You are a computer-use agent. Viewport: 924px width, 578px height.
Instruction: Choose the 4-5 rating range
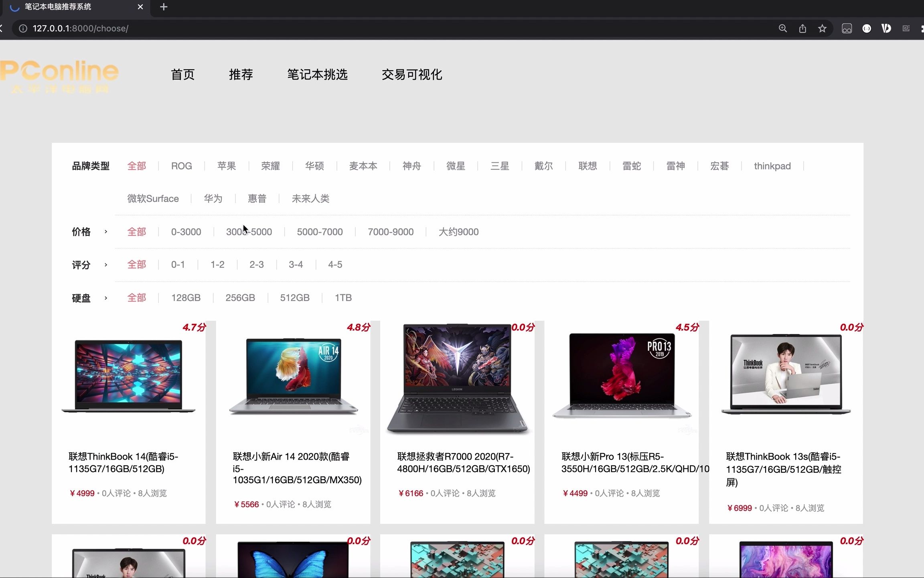pos(335,265)
